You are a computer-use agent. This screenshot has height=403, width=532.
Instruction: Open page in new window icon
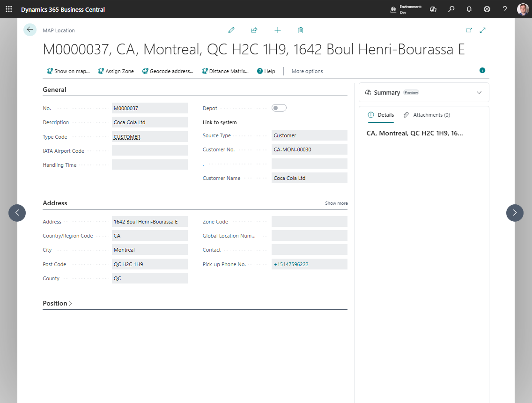(x=469, y=30)
